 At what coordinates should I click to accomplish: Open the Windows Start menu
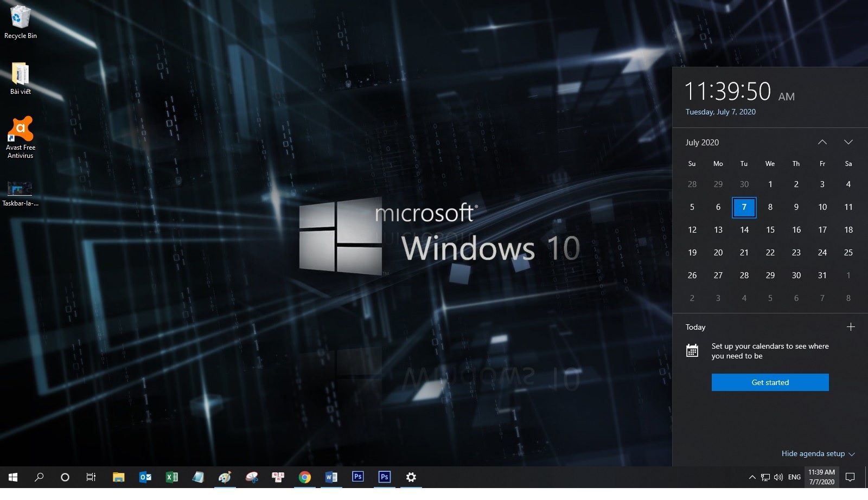click(13, 477)
